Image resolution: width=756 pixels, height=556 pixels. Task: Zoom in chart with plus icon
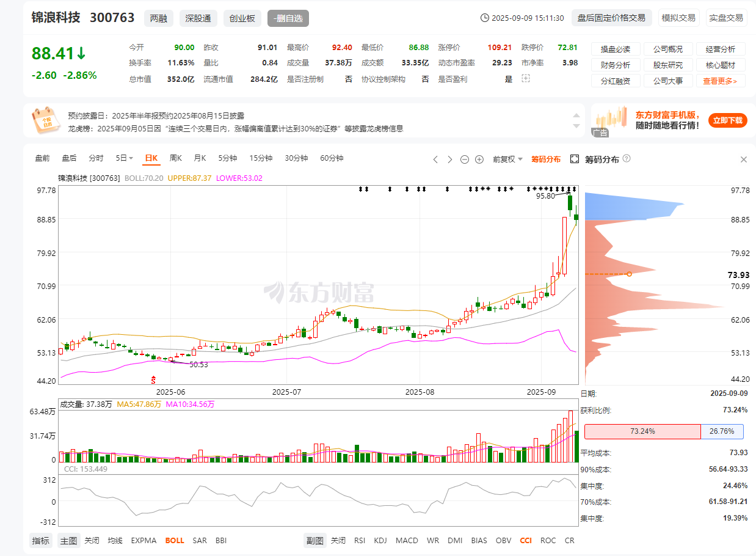point(479,159)
